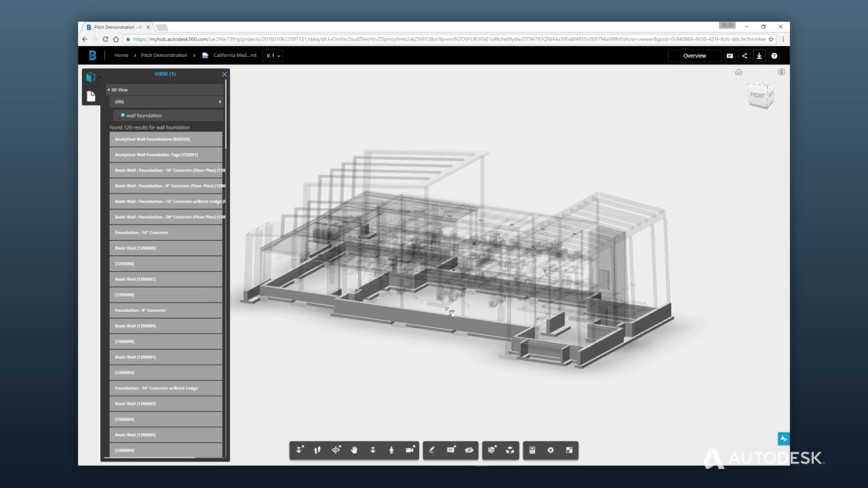Select the First Person walk tool
868x488 pixels.
click(391, 450)
